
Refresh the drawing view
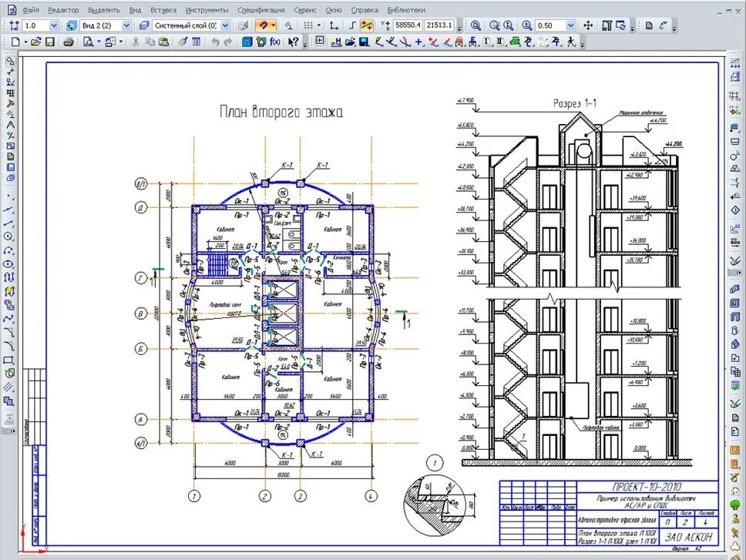coord(621,25)
